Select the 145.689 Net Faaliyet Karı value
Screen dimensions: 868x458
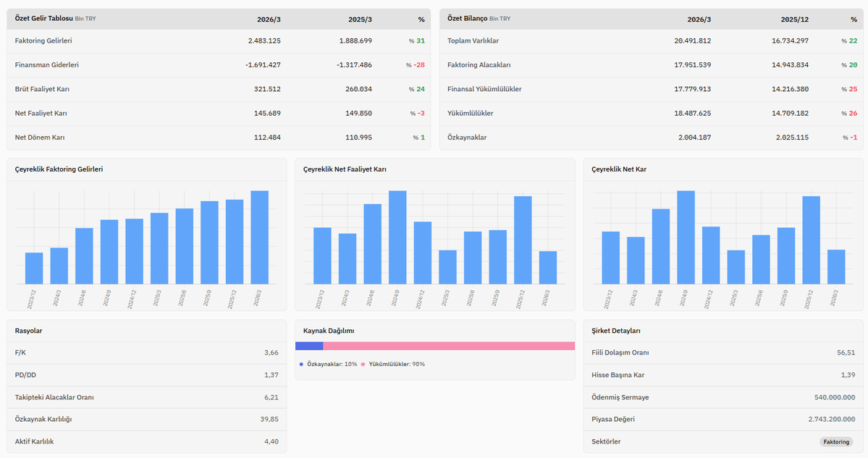click(x=267, y=114)
